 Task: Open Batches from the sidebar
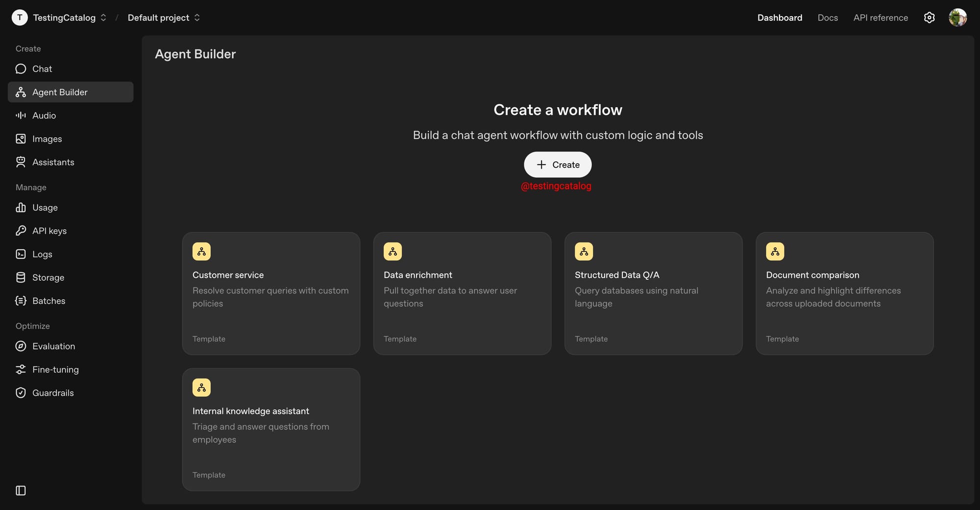coord(49,300)
